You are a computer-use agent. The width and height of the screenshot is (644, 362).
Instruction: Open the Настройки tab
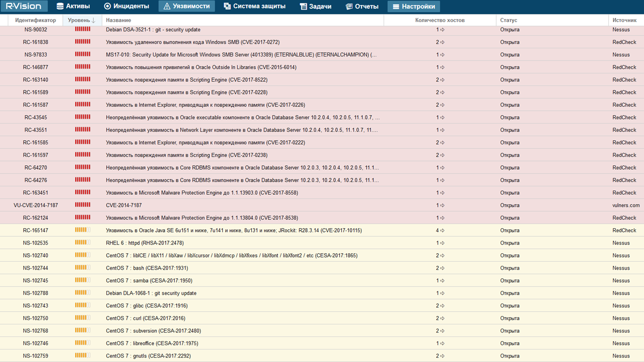click(x=414, y=6)
